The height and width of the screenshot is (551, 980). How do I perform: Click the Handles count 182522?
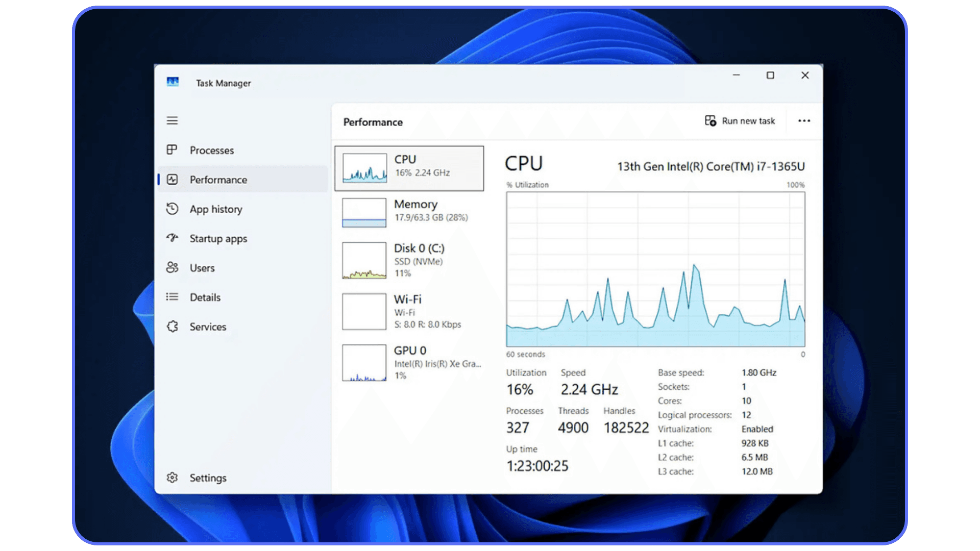point(626,428)
